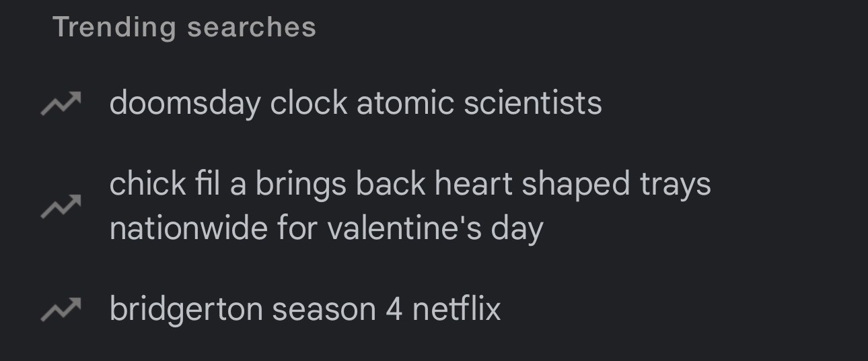This screenshot has height=361, width=868.
Task: Click the word "doomsday" in first suggestion
Action: 184,103
